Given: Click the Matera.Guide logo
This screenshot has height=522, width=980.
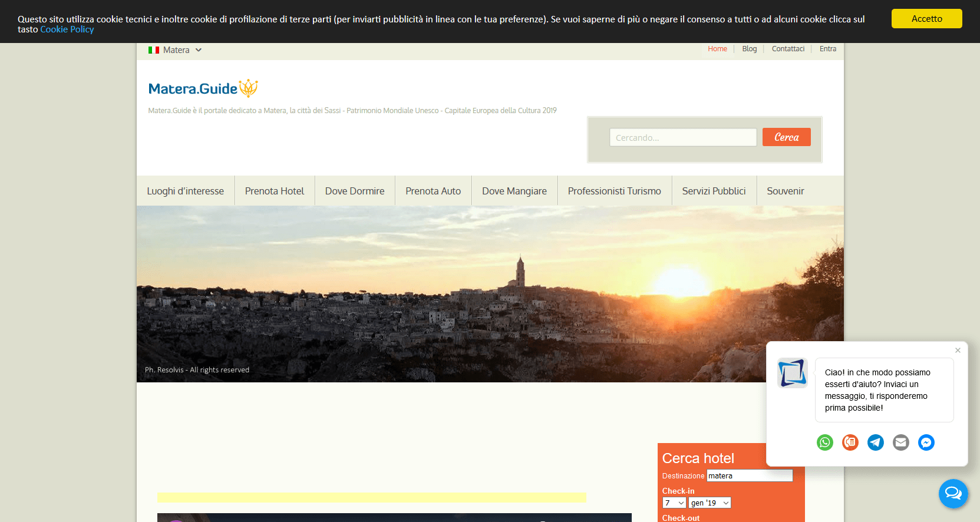Looking at the screenshot, I should click(203, 88).
